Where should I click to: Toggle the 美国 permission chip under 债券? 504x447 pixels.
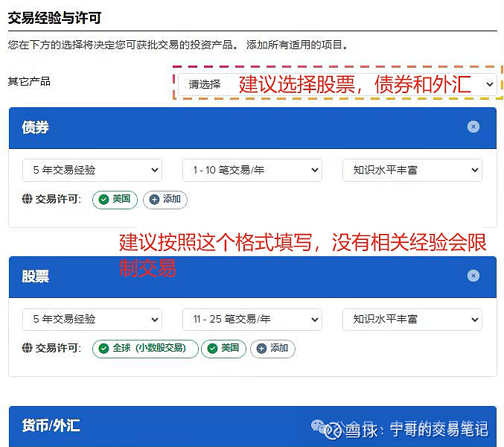tap(115, 200)
